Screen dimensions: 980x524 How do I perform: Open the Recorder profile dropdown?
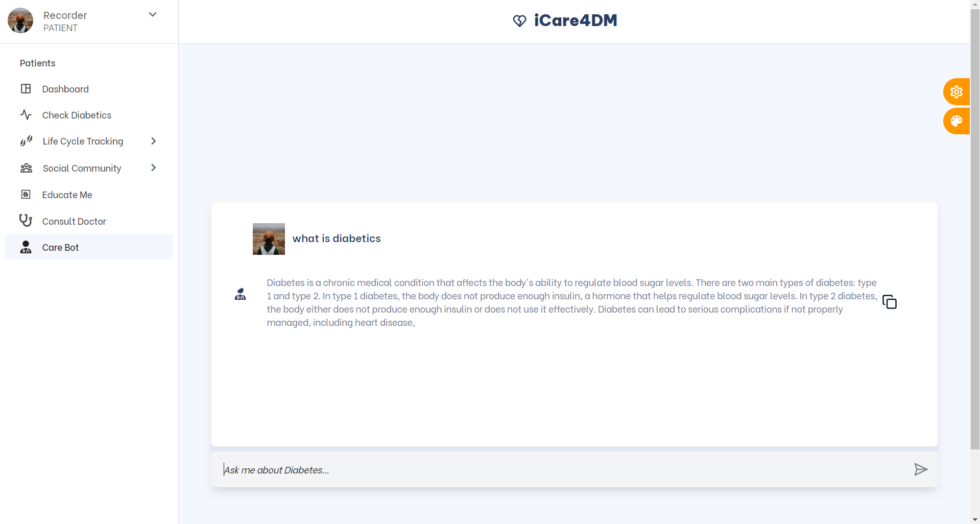[x=152, y=14]
